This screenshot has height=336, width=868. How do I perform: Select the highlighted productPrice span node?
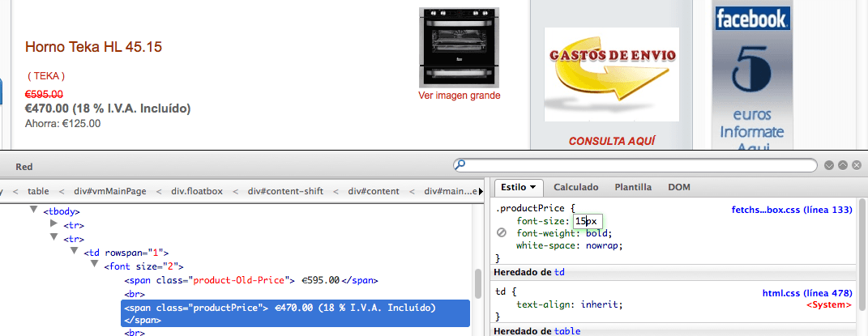295,313
